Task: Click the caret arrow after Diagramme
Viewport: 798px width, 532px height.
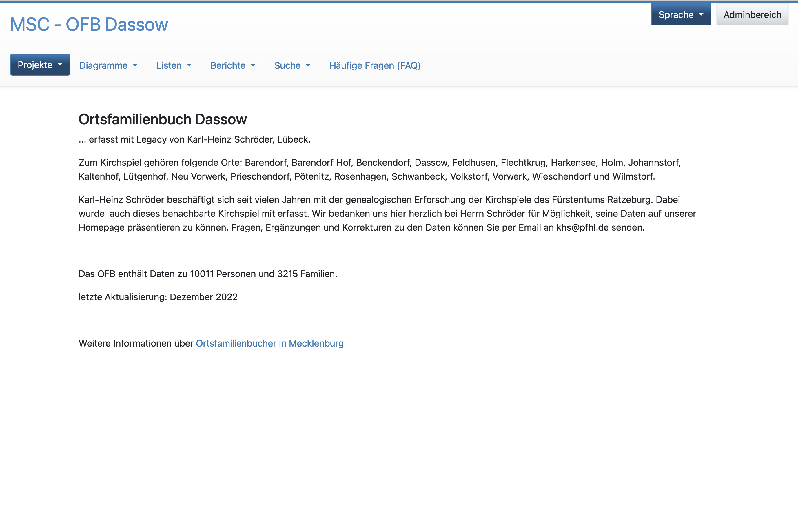Action: 135,65
